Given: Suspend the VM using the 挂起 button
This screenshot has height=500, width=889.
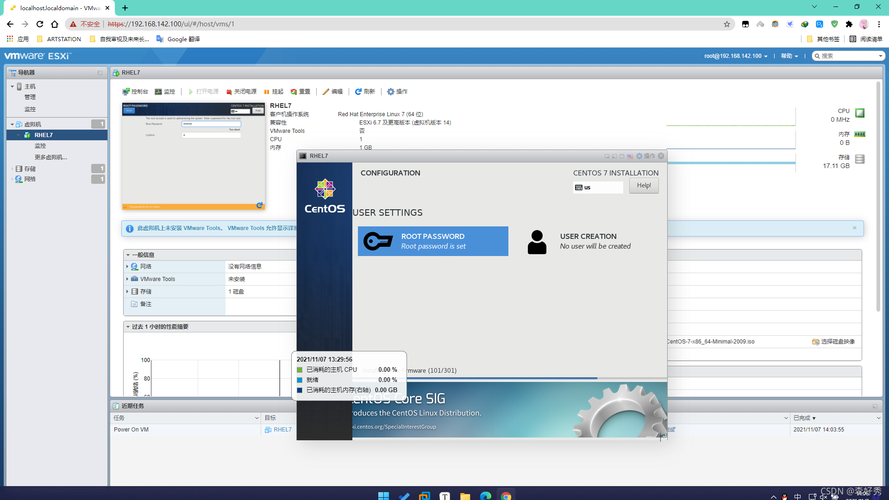Looking at the screenshot, I should tap(273, 91).
